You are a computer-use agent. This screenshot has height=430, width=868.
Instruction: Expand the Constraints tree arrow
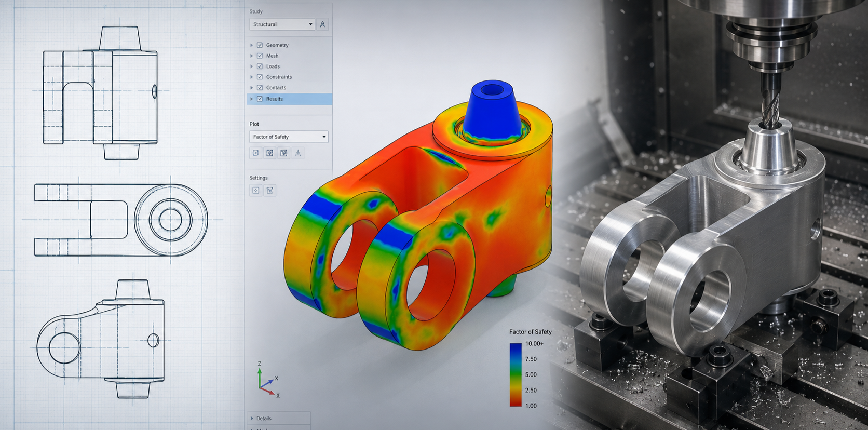(x=252, y=77)
